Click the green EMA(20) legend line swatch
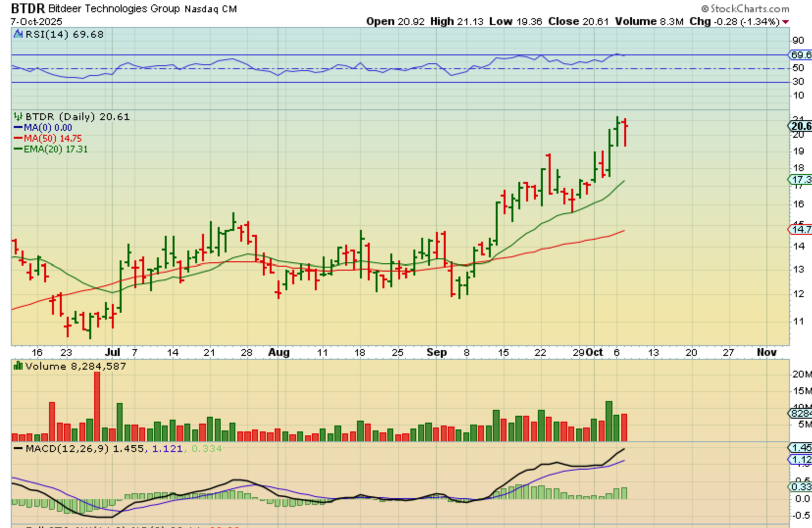812x528 pixels. pyautogui.click(x=19, y=149)
